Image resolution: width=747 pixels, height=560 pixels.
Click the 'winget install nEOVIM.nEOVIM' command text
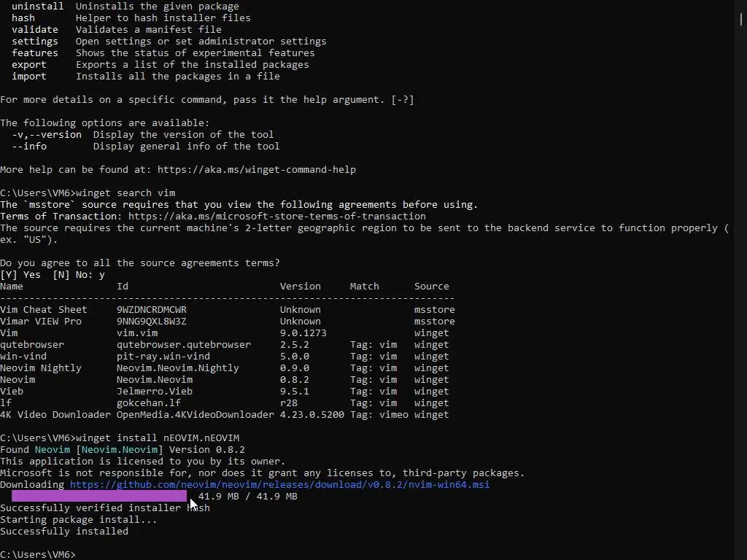coord(158,437)
